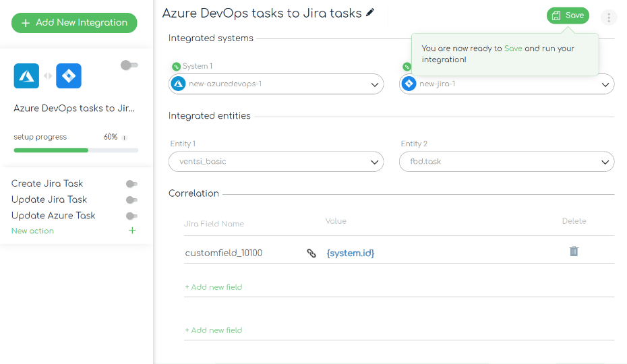
Task: Click the pencil icon to edit integration title
Action: [370, 13]
